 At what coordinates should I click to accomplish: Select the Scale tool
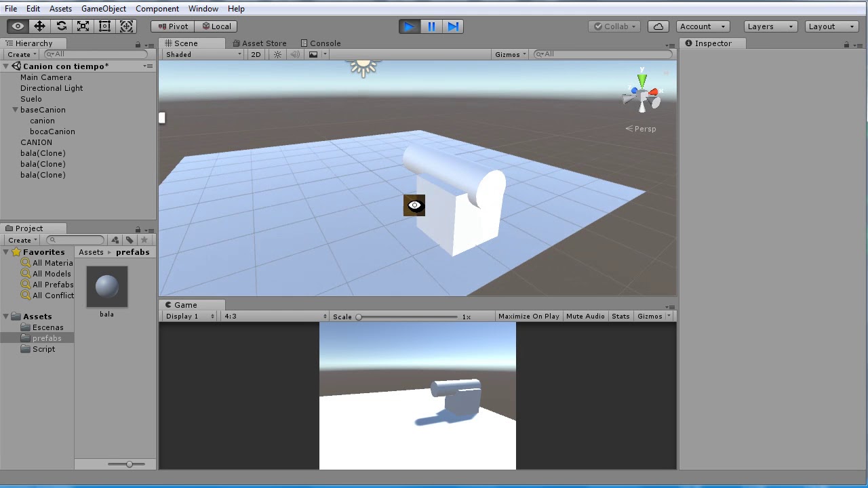[x=83, y=26]
